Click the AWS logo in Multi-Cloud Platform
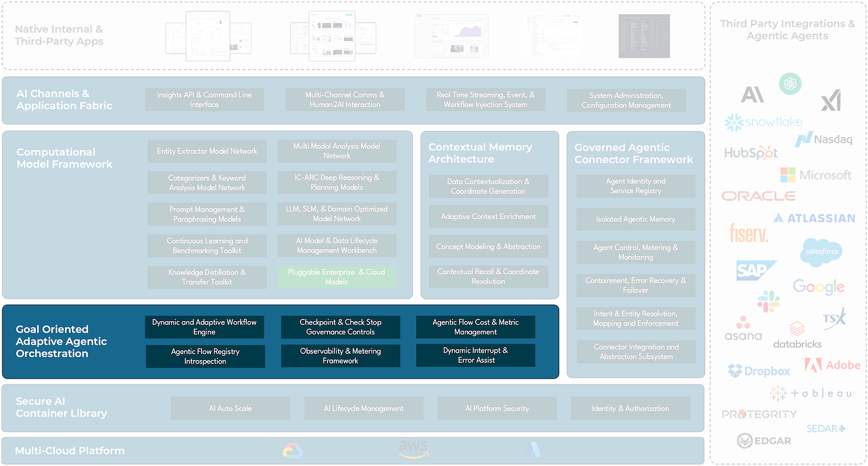 pos(413,450)
